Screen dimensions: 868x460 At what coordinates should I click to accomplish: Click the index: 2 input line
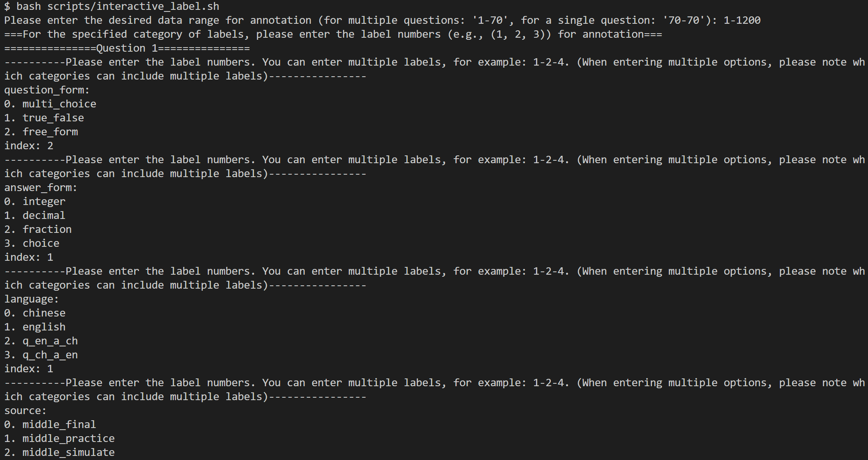click(x=29, y=146)
